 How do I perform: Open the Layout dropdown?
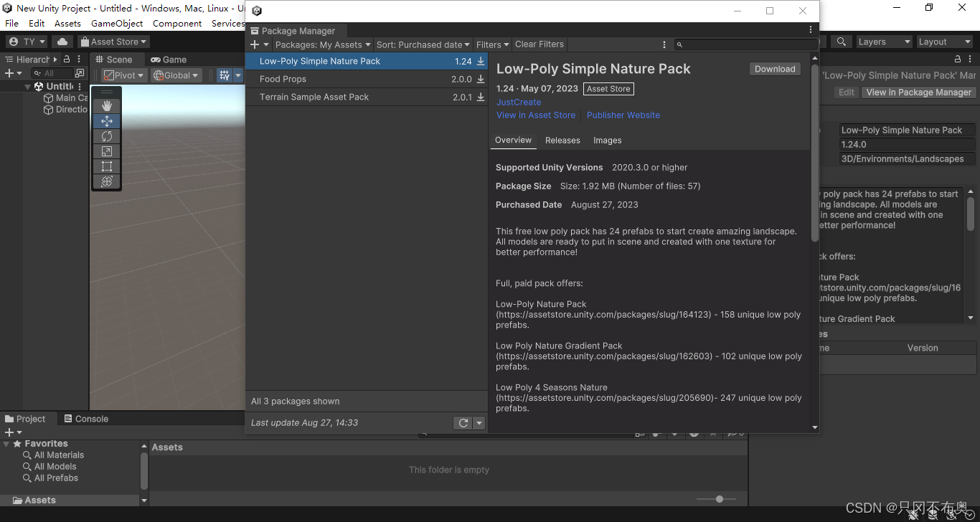945,42
